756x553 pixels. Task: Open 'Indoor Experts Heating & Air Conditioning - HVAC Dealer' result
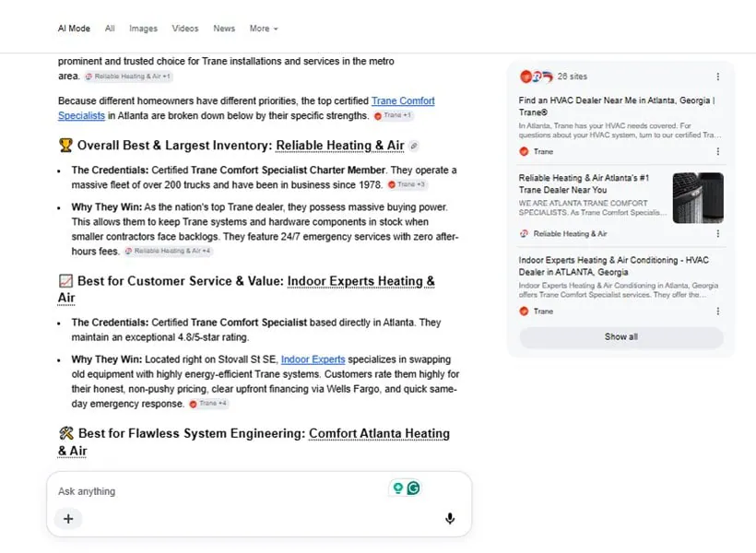[614, 266]
